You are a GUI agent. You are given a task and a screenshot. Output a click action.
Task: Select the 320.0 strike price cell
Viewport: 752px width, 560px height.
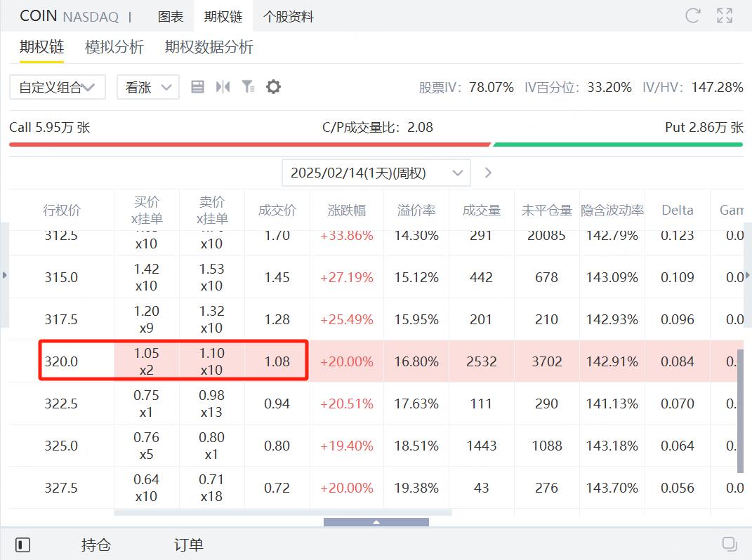pos(61,361)
